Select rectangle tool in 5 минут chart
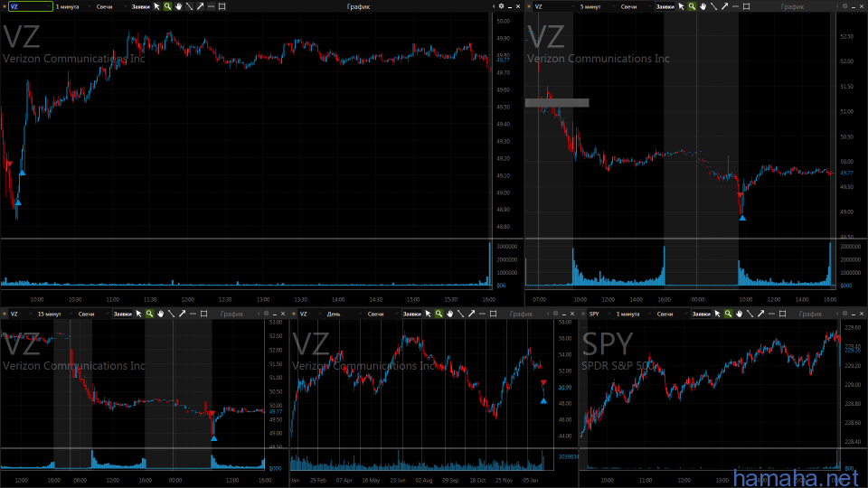Image resolution: width=868 pixels, height=488 pixels. tap(746, 6)
